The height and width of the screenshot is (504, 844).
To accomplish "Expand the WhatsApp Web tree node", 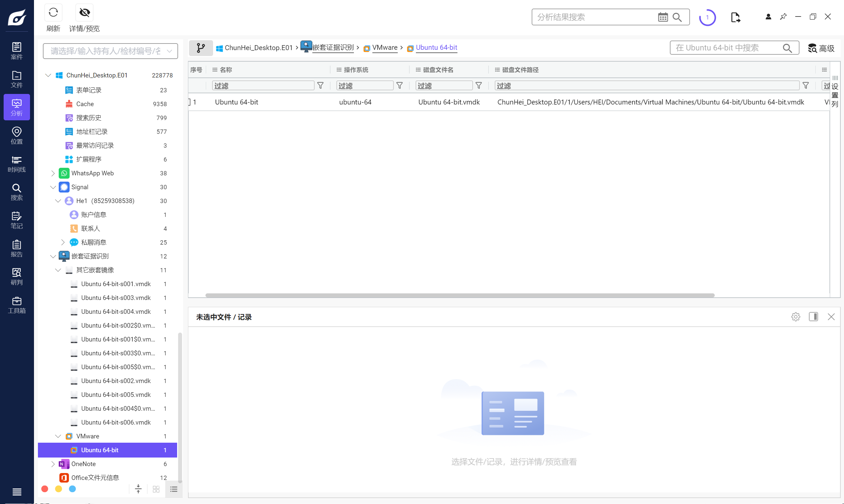I will point(53,173).
